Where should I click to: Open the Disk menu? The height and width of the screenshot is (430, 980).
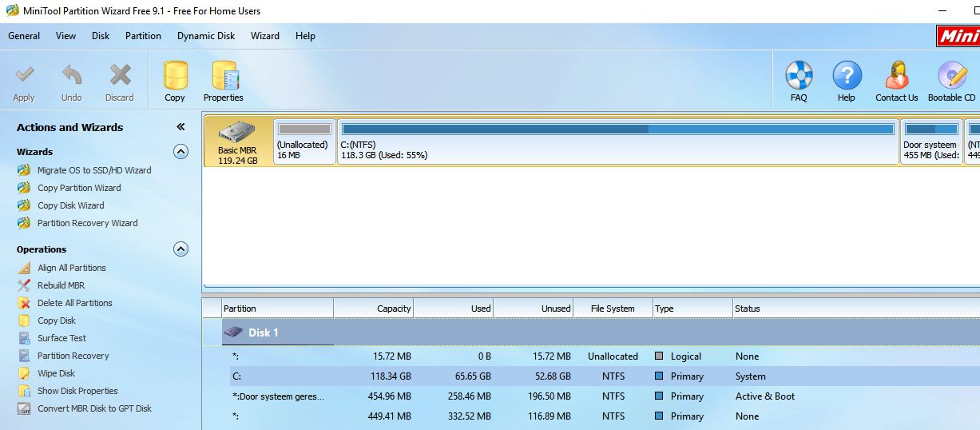[101, 36]
